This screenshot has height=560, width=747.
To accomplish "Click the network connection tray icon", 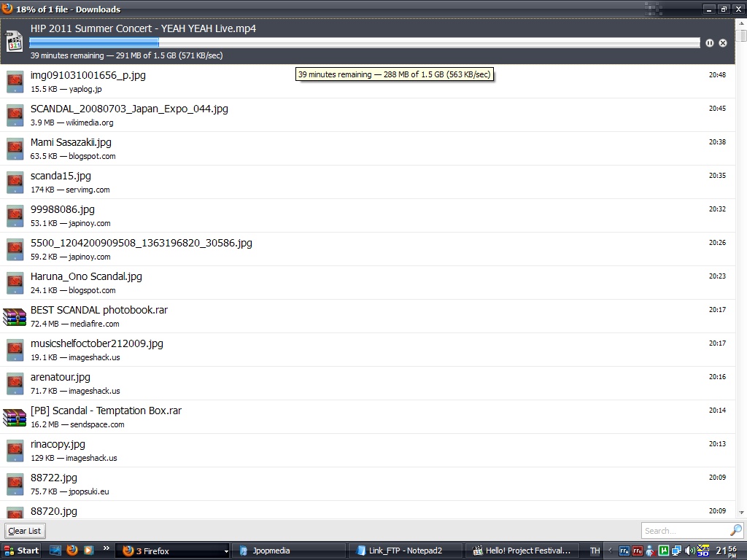I will pos(676,551).
